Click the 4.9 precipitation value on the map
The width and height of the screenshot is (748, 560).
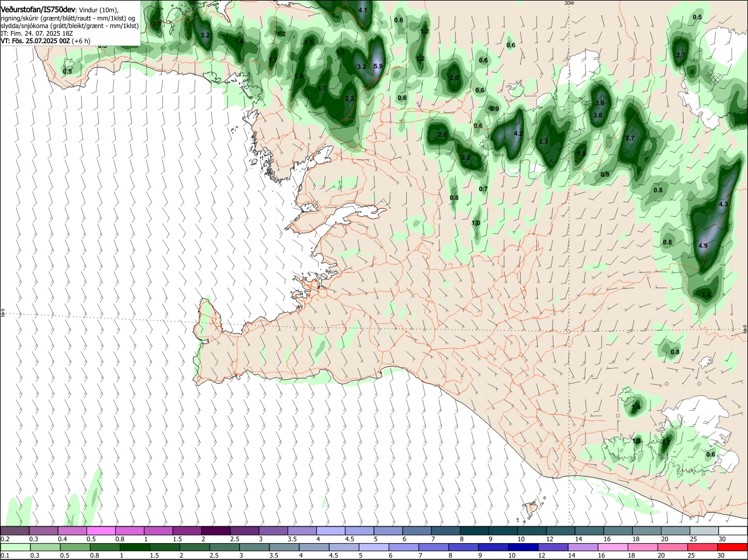(703, 246)
